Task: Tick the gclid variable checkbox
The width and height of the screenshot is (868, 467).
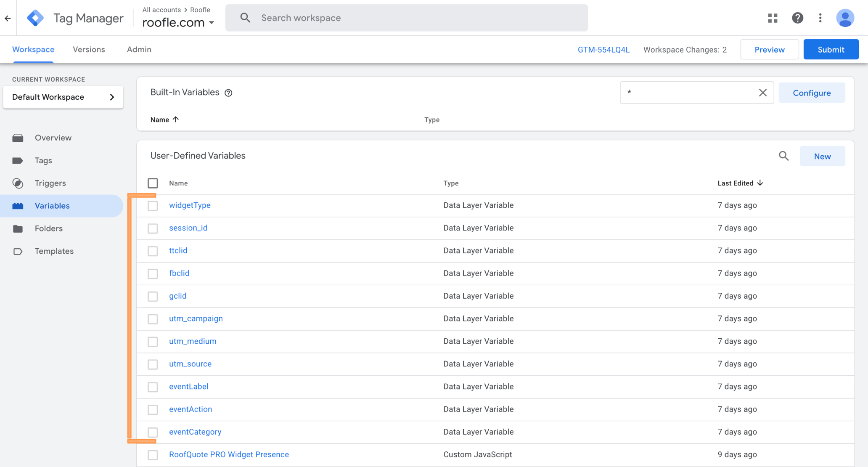Action: point(153,297)
